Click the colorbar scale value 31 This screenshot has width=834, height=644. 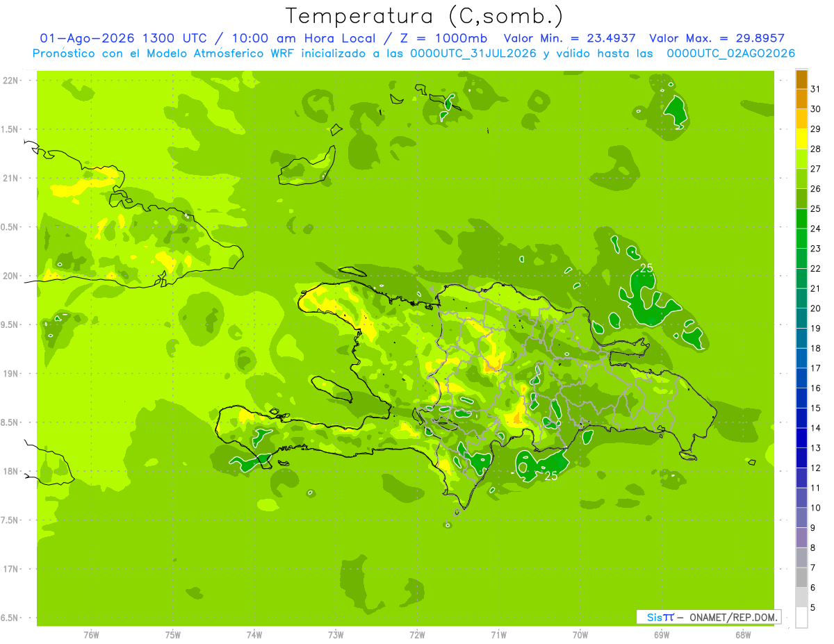816,88
